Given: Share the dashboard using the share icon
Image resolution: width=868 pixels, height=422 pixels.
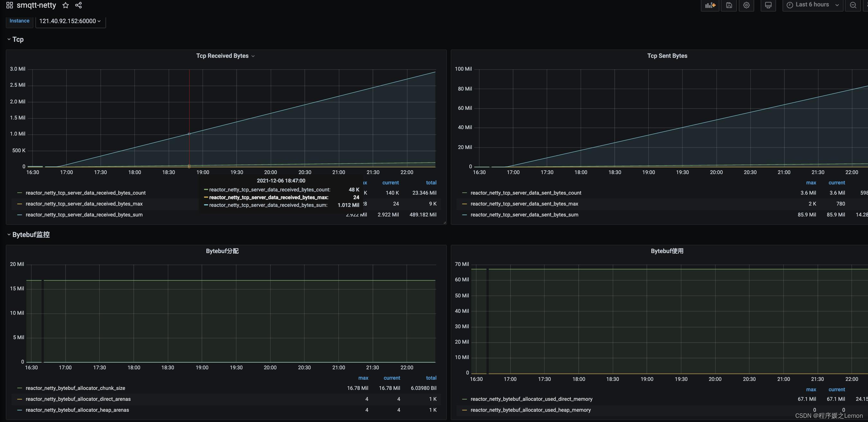Looking at the screenshot, I should [78, 5].
